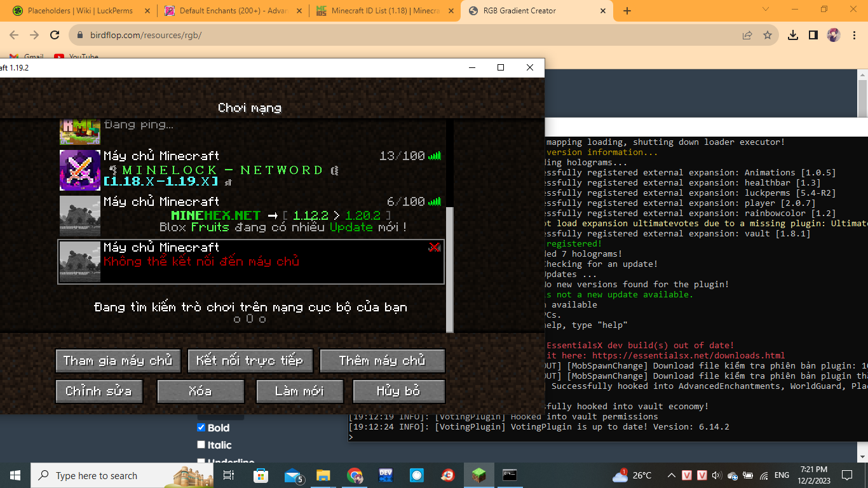Open the DEV app on taskbar
Screen dimensions: 868x488
pos(386,475)
